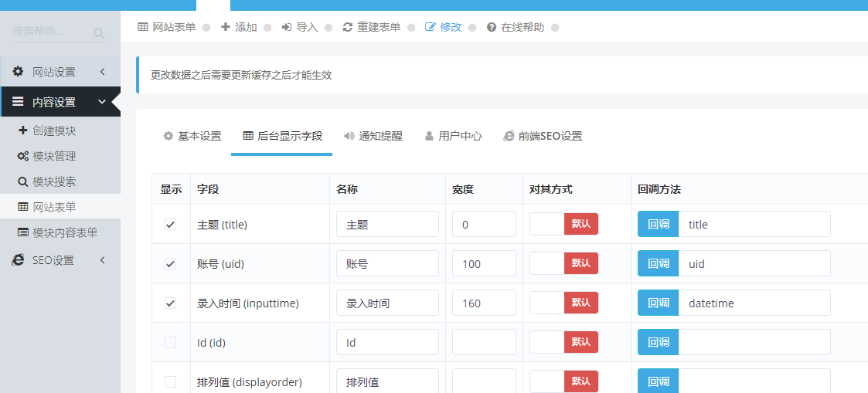Click the plus icon beside 创建模块
The height and width of the screenshot is (393, 868).
pyautogui.click(x=22, y=131)
